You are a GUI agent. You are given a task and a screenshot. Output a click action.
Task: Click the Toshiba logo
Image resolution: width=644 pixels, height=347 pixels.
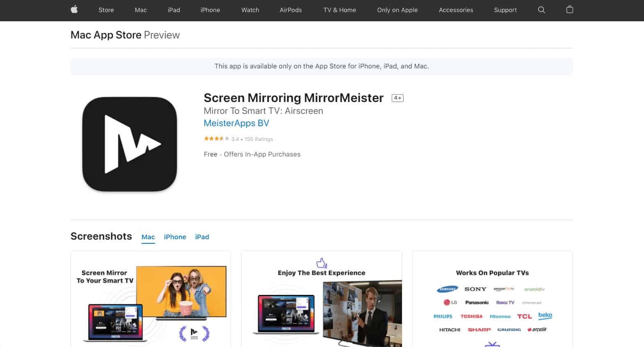point(472,316)
